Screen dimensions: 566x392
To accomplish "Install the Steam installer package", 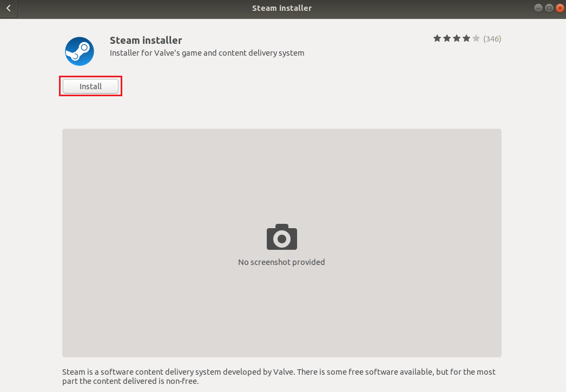I will (x=90, y=86).
